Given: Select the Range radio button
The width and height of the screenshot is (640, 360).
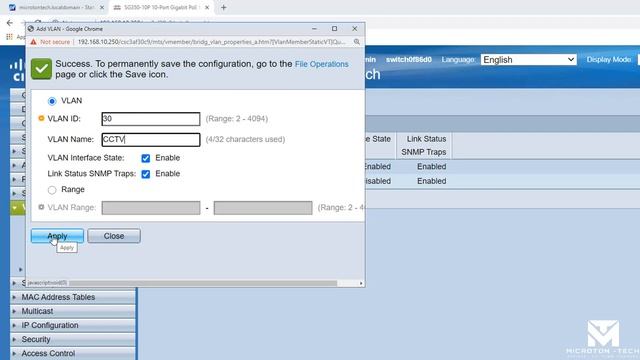Looking at the screenshot, I should pyautogui.click(x=52, y=190).
